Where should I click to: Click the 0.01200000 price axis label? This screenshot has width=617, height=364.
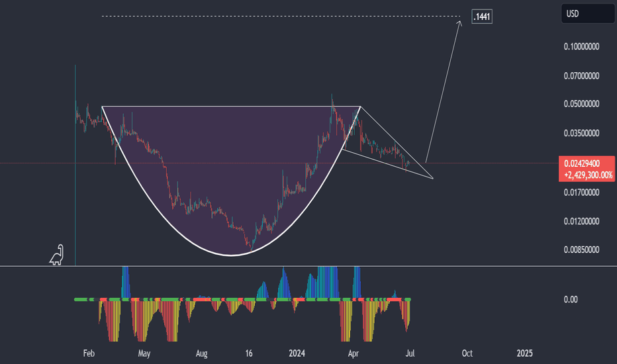(581, 221)
